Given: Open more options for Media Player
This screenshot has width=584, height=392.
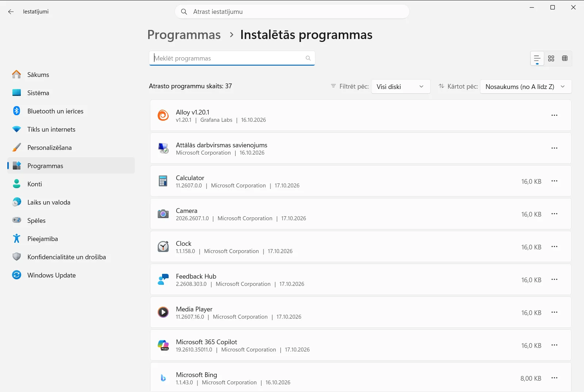Looking at the screenshot, I should coord(554,312).
